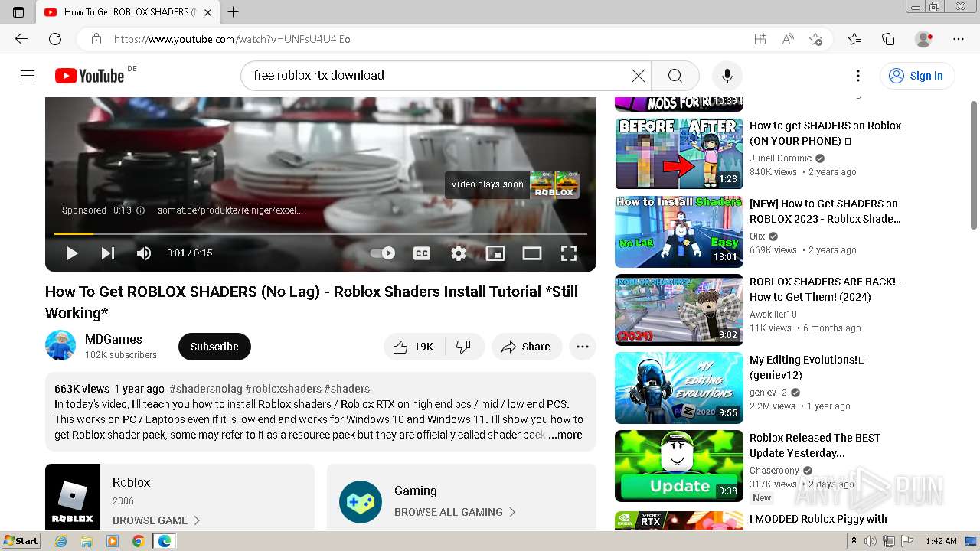Viewport: 980px width, 551px height.
Task: Open 'ROBLOX SHADERS ARE BACK!' video thumbnail
Action: point(679,309)
